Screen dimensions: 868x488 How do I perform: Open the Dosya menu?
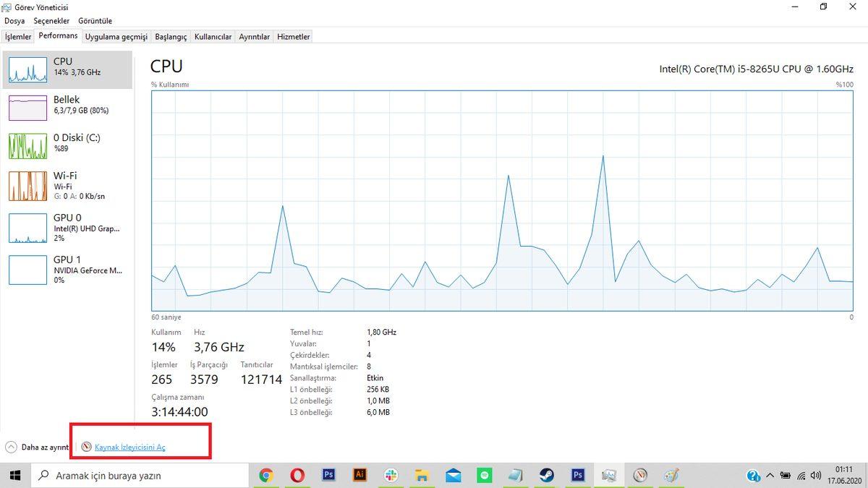pos(14,21)
